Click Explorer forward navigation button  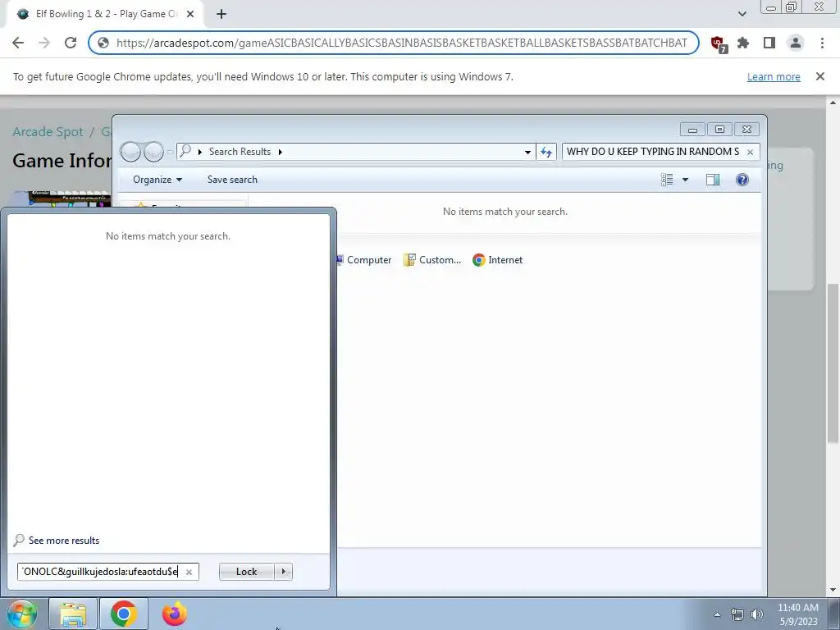coord(153,152)
